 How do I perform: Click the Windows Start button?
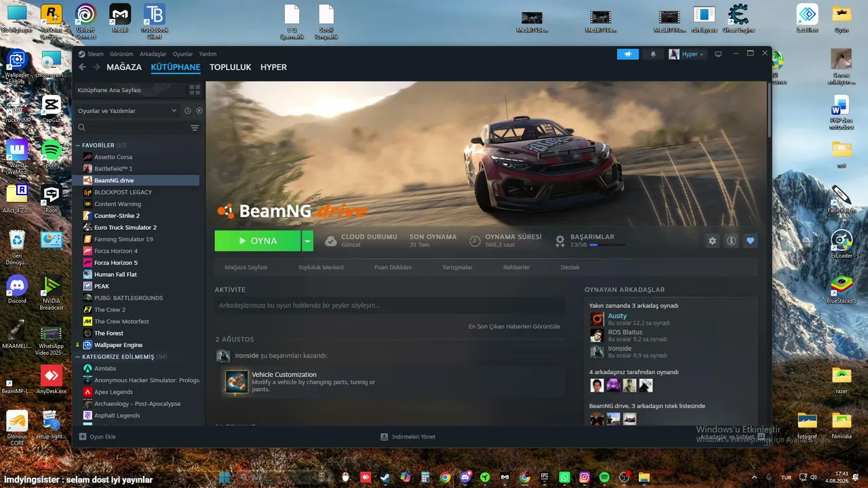click(224, 477)
